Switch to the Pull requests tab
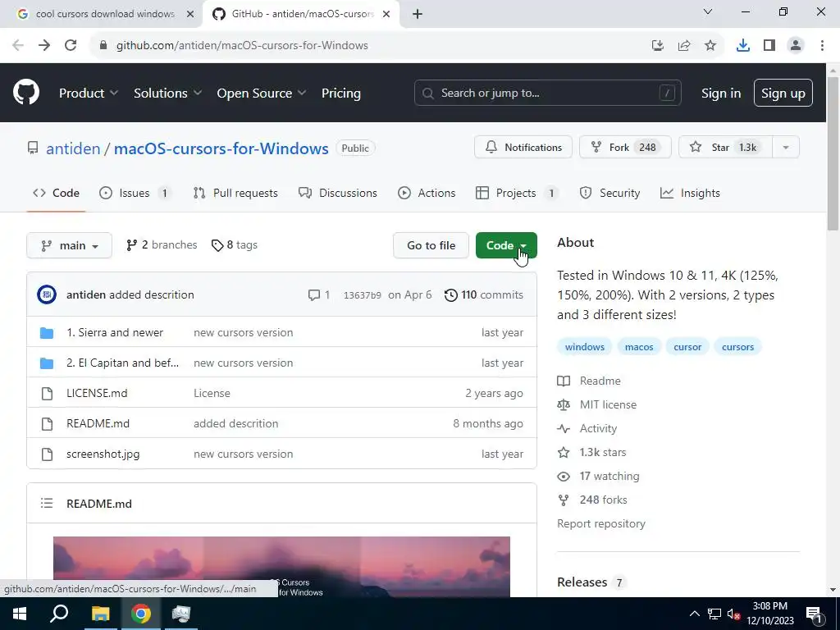The image size is (840, 630). pos(235,193)
